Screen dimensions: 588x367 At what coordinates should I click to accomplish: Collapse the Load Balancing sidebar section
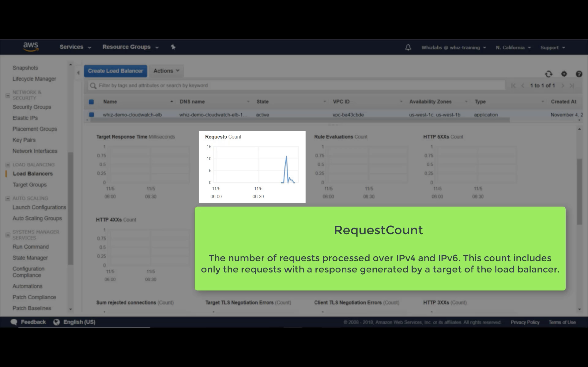tap(8, 165)
